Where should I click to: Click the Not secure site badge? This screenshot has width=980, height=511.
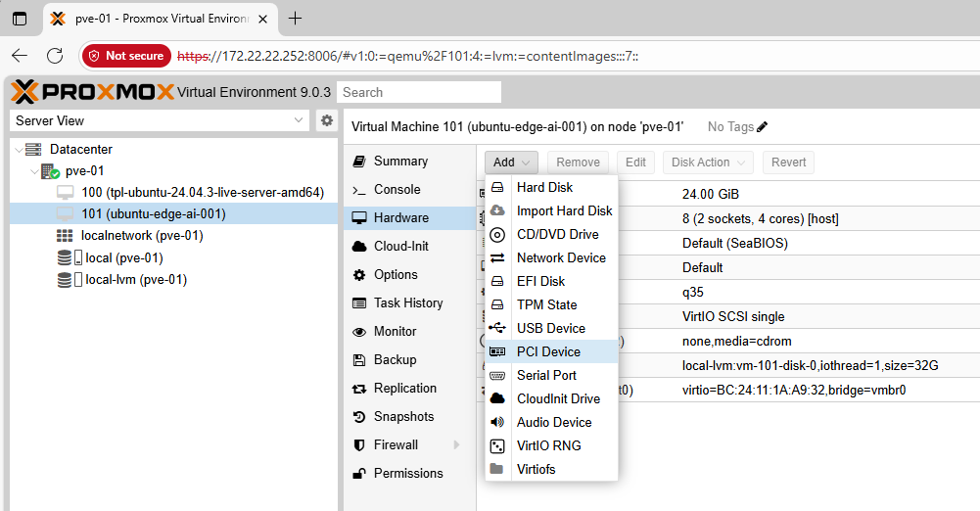coord(126,56)
